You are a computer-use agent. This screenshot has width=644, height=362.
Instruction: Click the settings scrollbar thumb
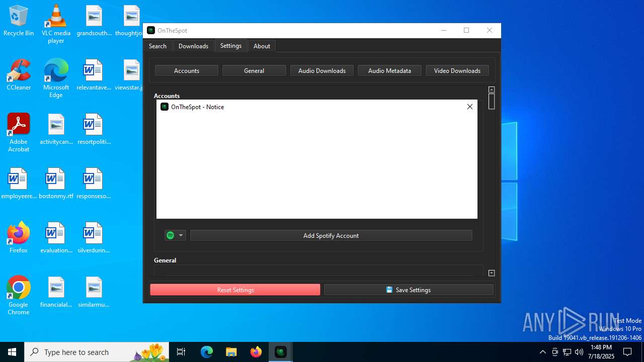click(492, 102)
